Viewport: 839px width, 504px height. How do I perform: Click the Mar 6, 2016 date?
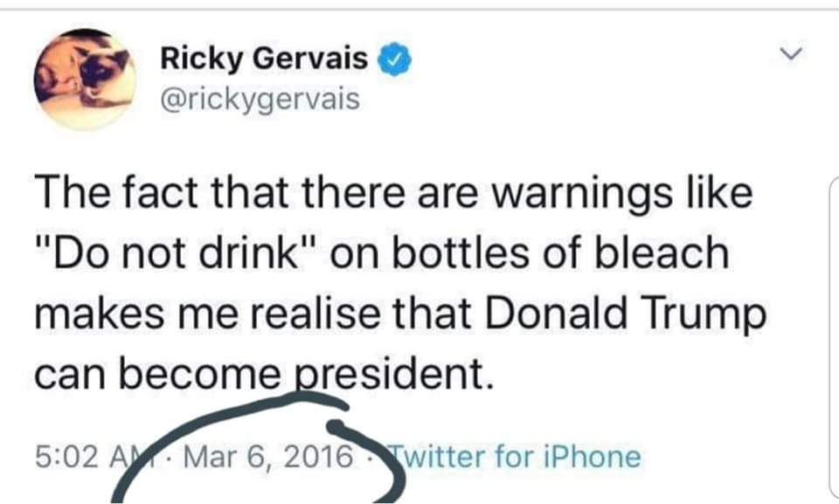pos(271,456)
